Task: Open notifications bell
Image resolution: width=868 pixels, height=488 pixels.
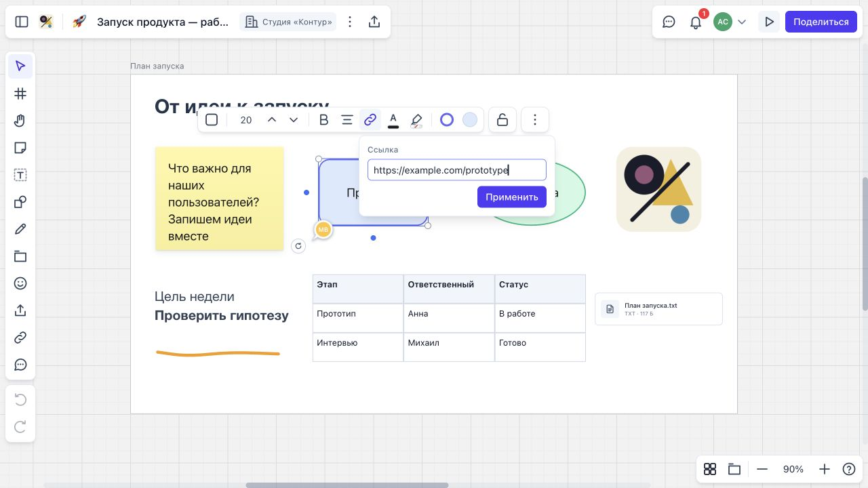Action: [x=696, y=22]
